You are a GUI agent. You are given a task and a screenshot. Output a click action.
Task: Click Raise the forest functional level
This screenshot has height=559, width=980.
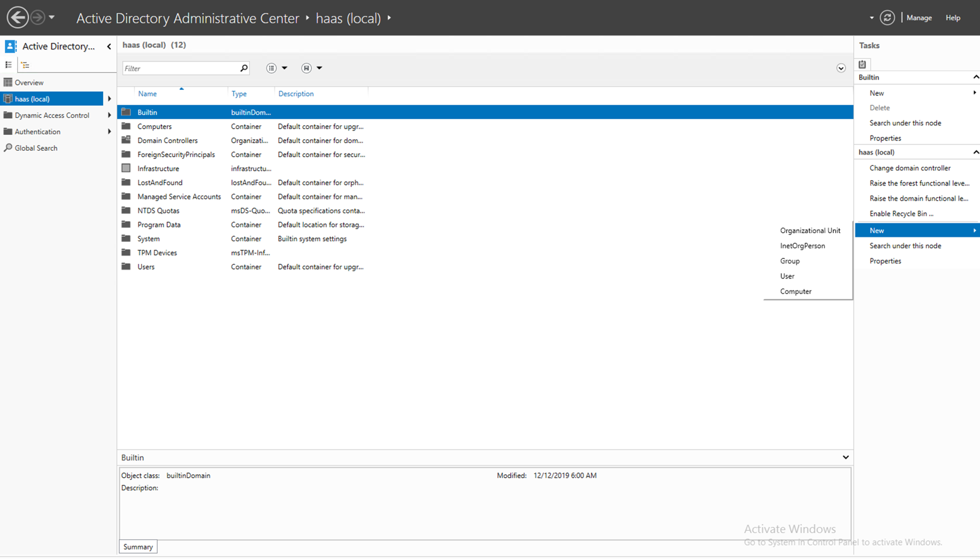click(919, 183)
